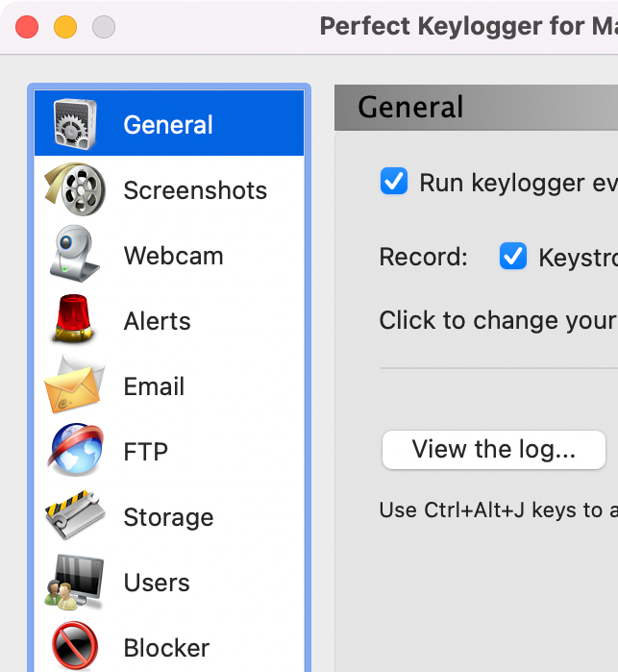Open the Alerts section label

coord(157,321)
